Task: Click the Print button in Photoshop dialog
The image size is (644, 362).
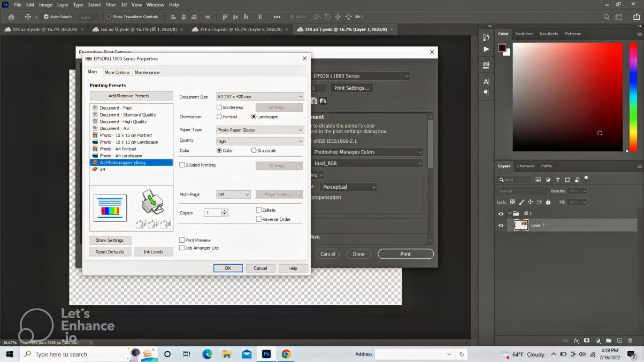Action: point(405,254)
